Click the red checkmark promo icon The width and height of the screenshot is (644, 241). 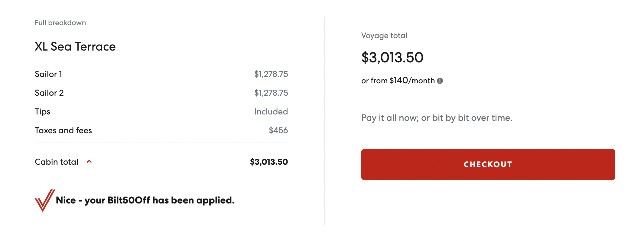coord(44,200)
